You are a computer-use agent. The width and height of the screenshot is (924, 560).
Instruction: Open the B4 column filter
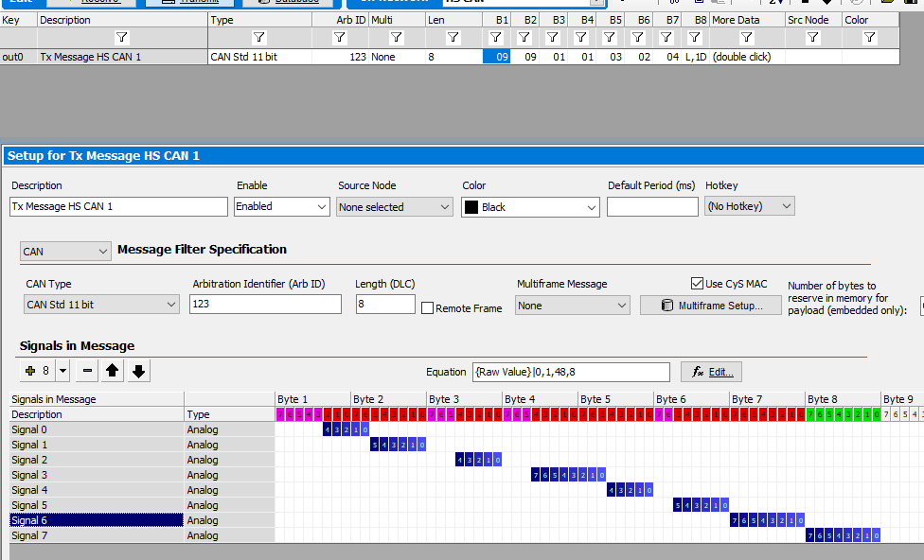point(581,38)
